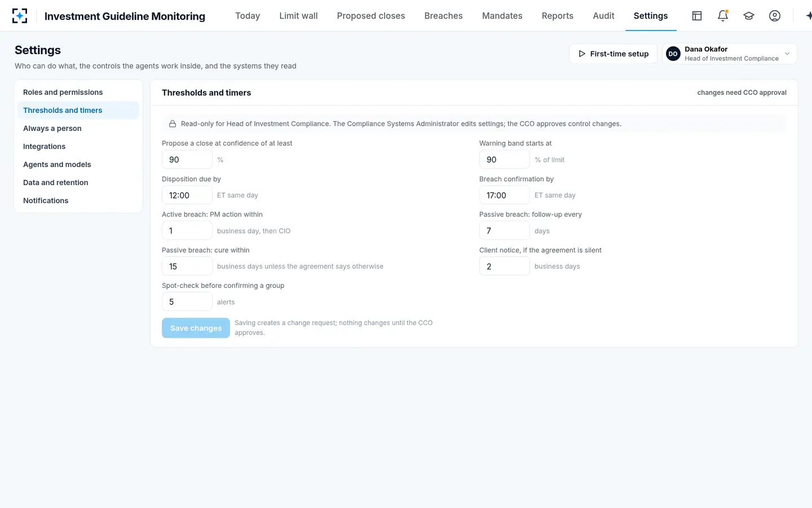Switch to the Today tab

(248, 16)
